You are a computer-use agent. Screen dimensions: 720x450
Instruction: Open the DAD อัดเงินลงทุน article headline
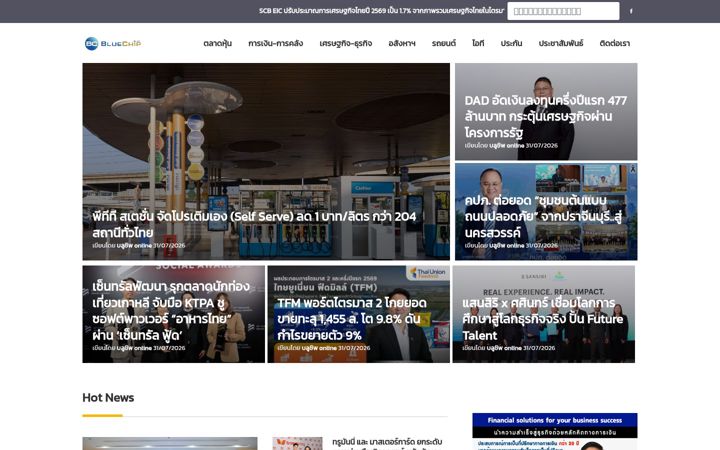[546, 117]
